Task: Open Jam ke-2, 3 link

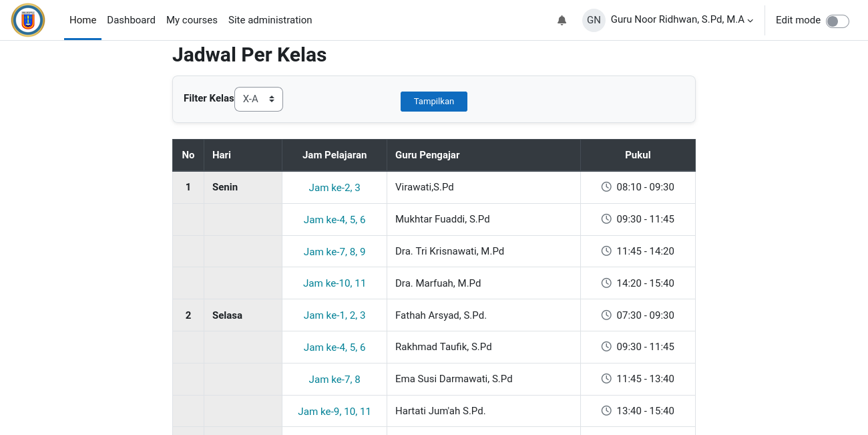Action: click(335, 188)
